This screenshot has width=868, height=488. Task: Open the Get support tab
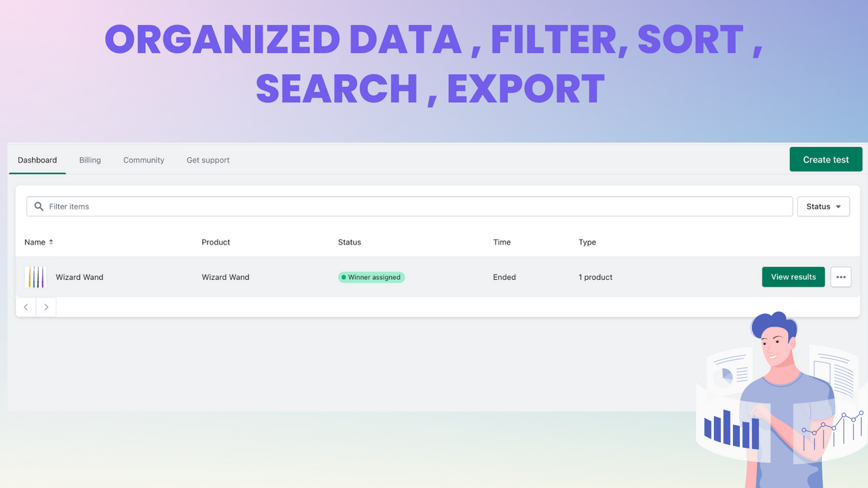tap(208, 160)
